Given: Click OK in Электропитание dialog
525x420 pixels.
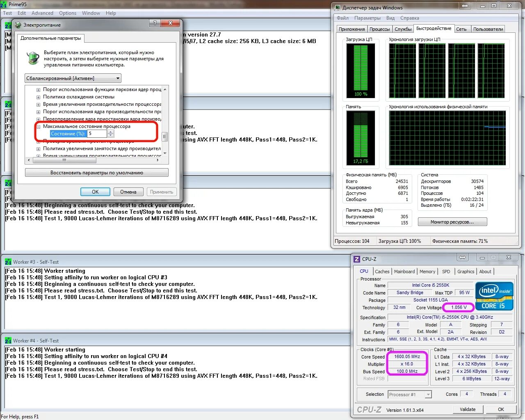Looking at the screenshot, I should tap(95, 192).
